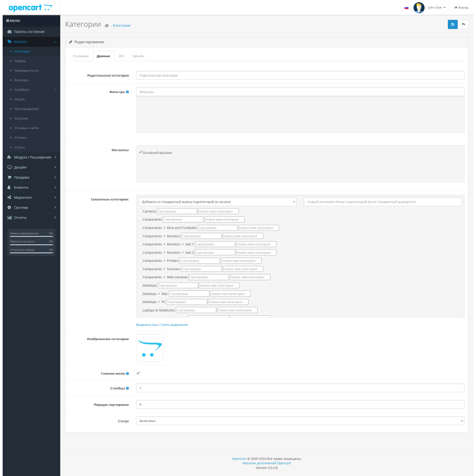Open the John Doe user dropdown
The image size is (476, 476).
point(436,7)
